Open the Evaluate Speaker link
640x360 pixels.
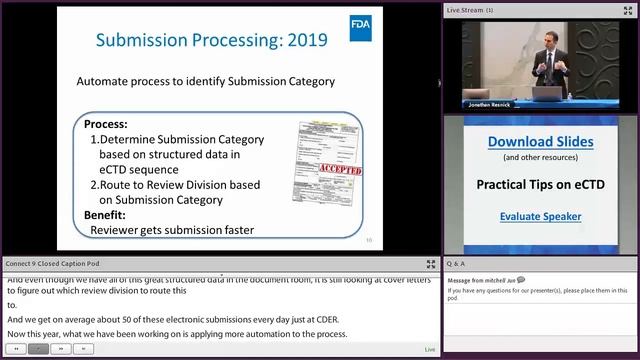(540, 216)
